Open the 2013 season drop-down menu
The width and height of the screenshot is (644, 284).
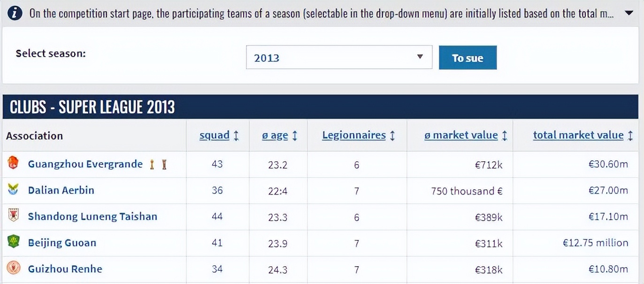pyautogui.click(x=338, y=57)
